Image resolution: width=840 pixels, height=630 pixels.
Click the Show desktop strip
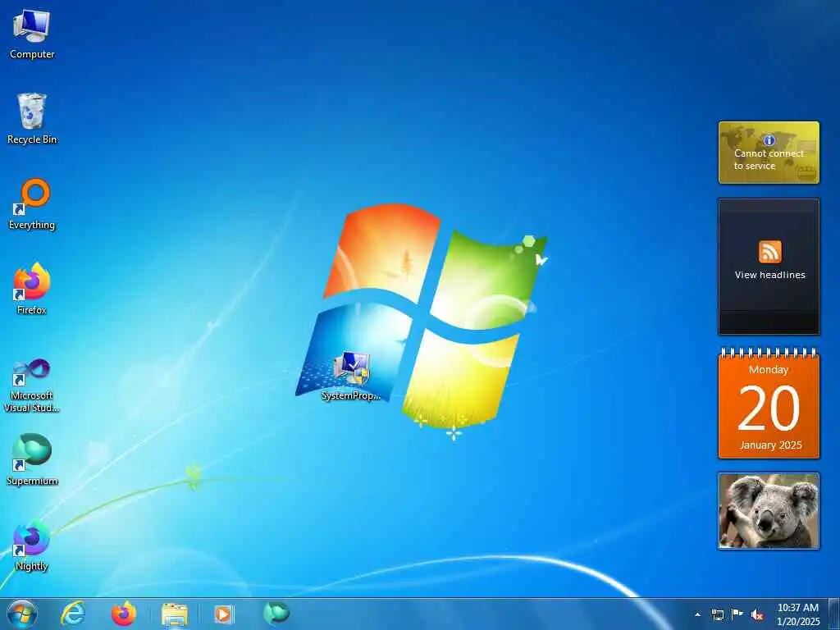pyautogui.click(x=834, y=614)
